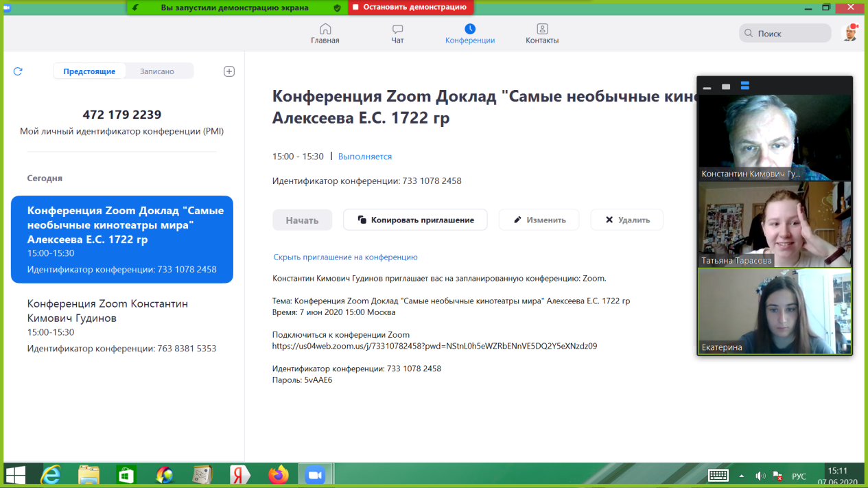This screenshot has height=488, width=868.
Task: Copy invitation with Копировать приглашение
Action: (x=415, y=220)
